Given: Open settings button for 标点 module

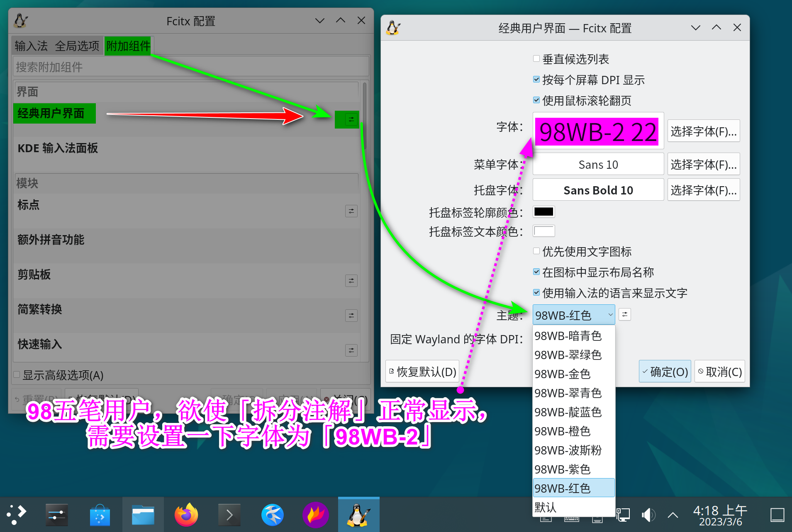Looking at the screenshot, I should point(351,211).
